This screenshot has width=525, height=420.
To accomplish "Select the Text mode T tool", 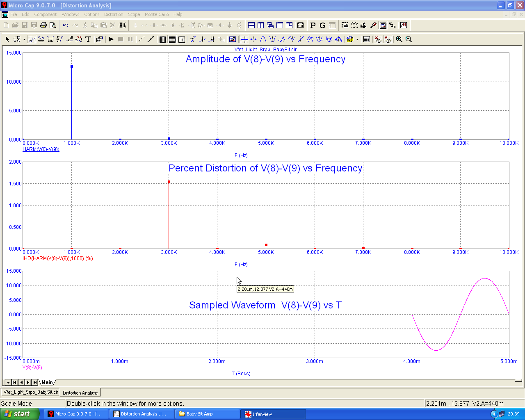I will click(x=88, y=39).
